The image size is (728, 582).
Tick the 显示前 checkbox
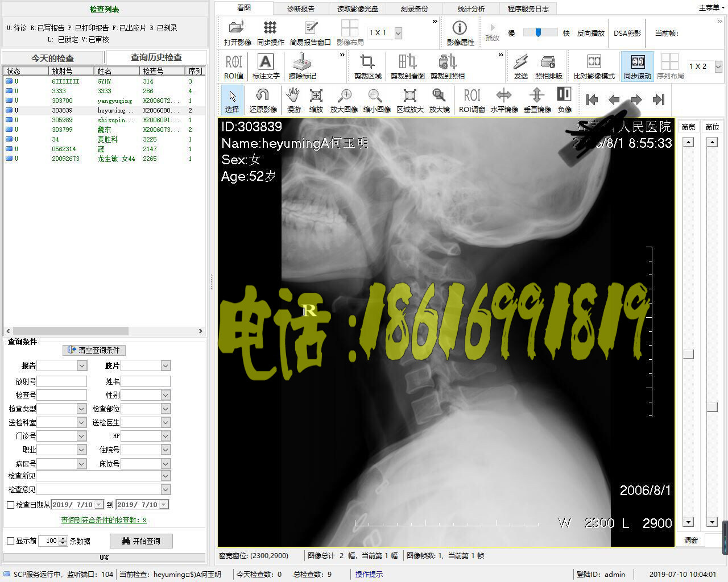10,541
